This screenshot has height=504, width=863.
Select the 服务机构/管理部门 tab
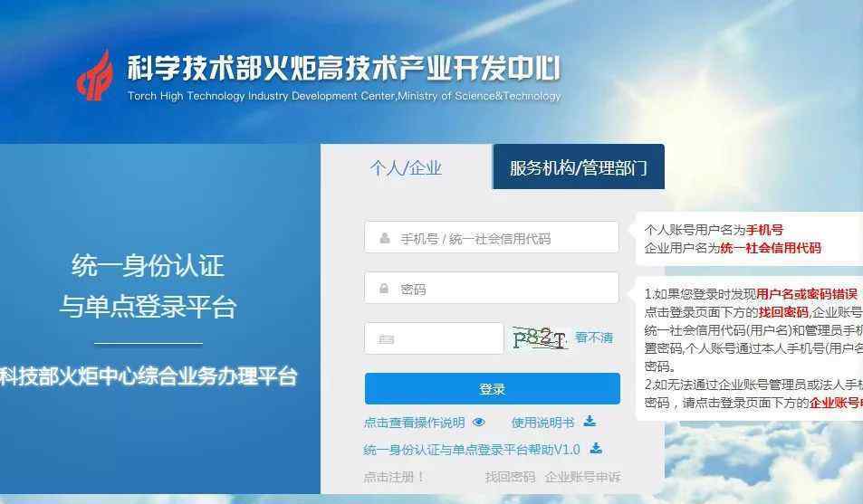(579, 167)
